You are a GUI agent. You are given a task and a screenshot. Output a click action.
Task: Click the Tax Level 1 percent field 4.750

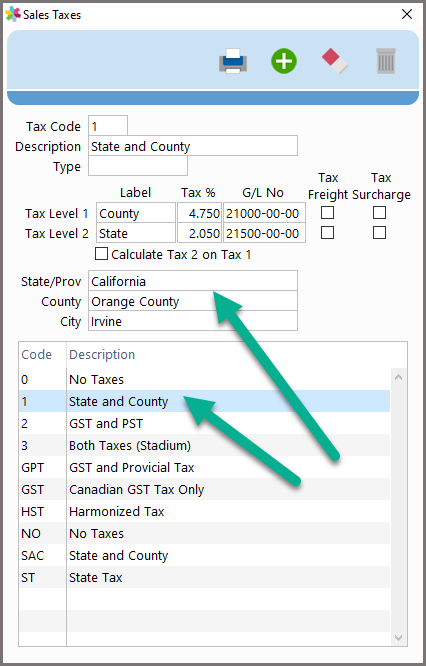pos(200,213)
